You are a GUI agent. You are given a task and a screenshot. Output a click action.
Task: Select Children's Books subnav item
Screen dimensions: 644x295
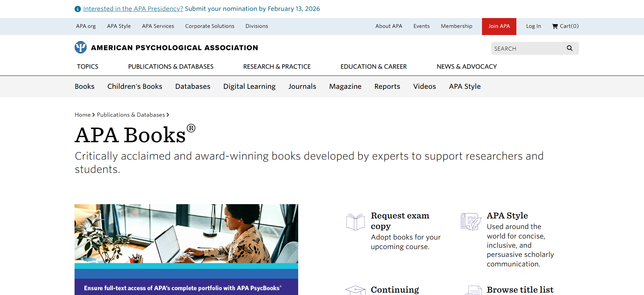tap(135, 86)
